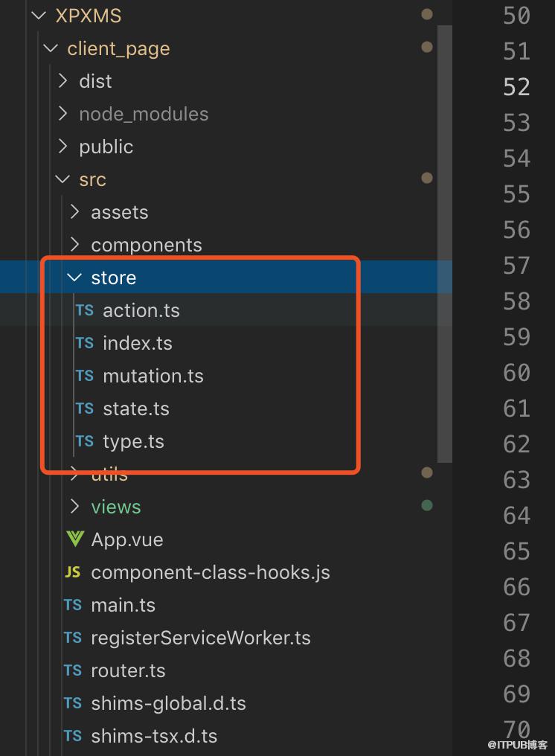Click the TS icon of type.ts

(x=85, y=441)
